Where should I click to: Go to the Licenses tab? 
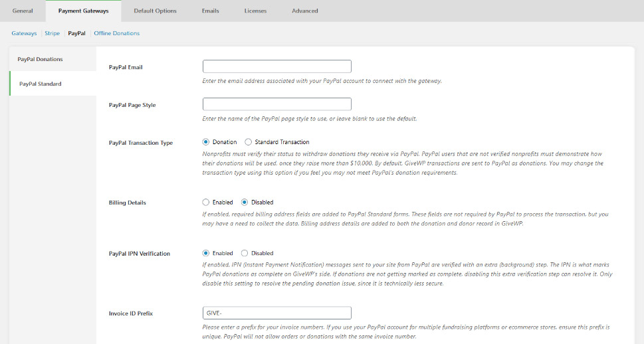[x=255, y=11]
